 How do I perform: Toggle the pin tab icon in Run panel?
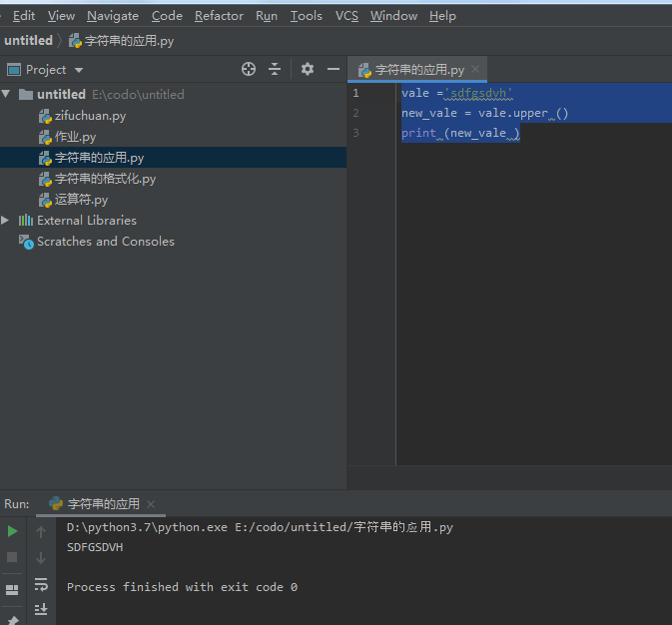(x=13, y=620)
